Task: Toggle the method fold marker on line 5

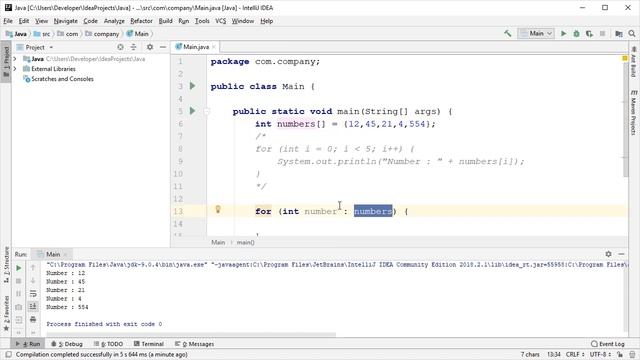Action: [207, 111]
